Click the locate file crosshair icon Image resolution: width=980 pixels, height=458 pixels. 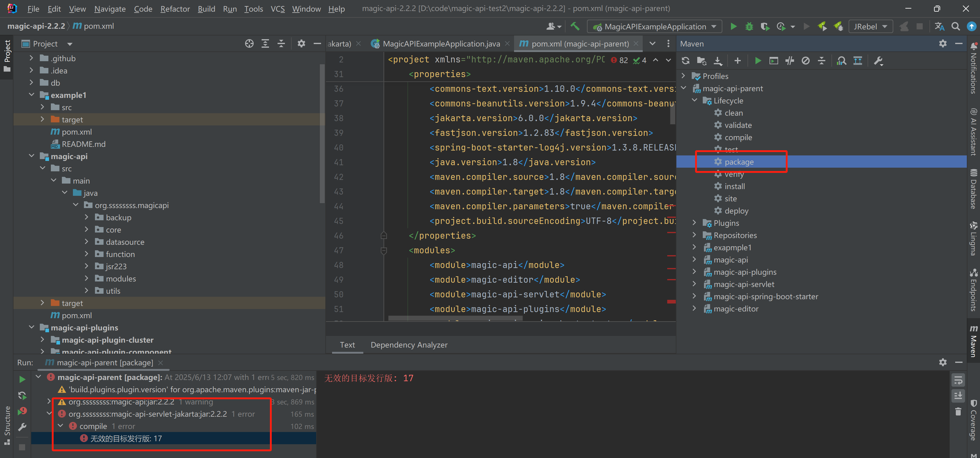(249, 44)
